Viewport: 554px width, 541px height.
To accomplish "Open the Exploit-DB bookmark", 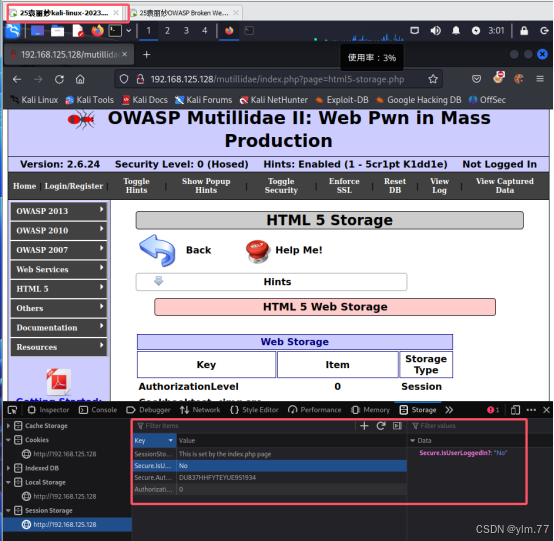I will click(x=342, y=100).
